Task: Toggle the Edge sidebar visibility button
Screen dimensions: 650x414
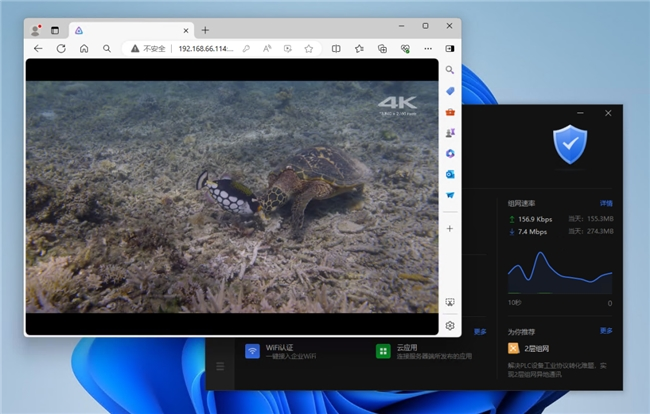Action: pyautogui.click(x=450, y=48)
